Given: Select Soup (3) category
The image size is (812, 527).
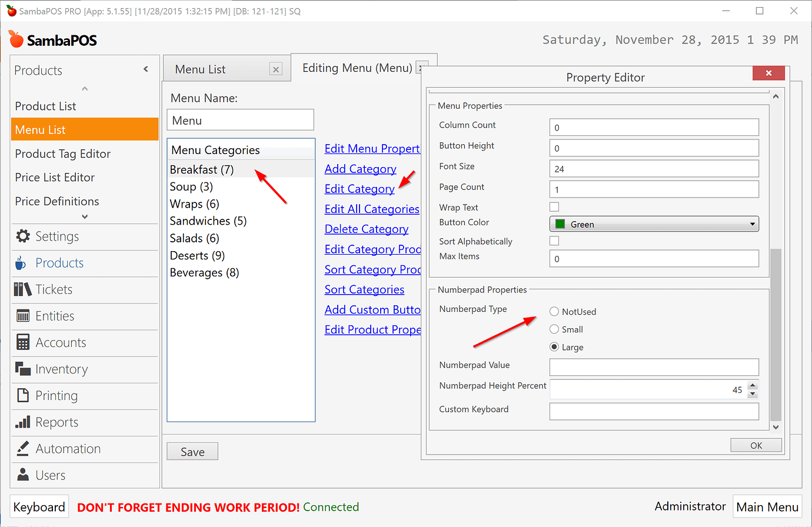Looking at the screenshot, I should 241,186.
